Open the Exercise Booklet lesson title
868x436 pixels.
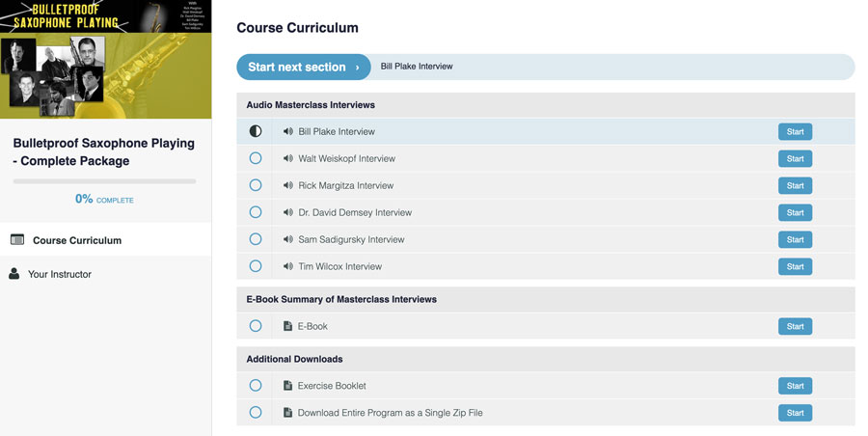coord(332,386)
